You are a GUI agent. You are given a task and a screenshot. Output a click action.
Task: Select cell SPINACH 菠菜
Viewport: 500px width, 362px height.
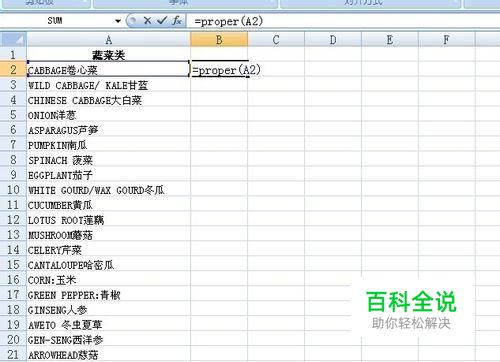pyautogui.click(x=109, y=160)
